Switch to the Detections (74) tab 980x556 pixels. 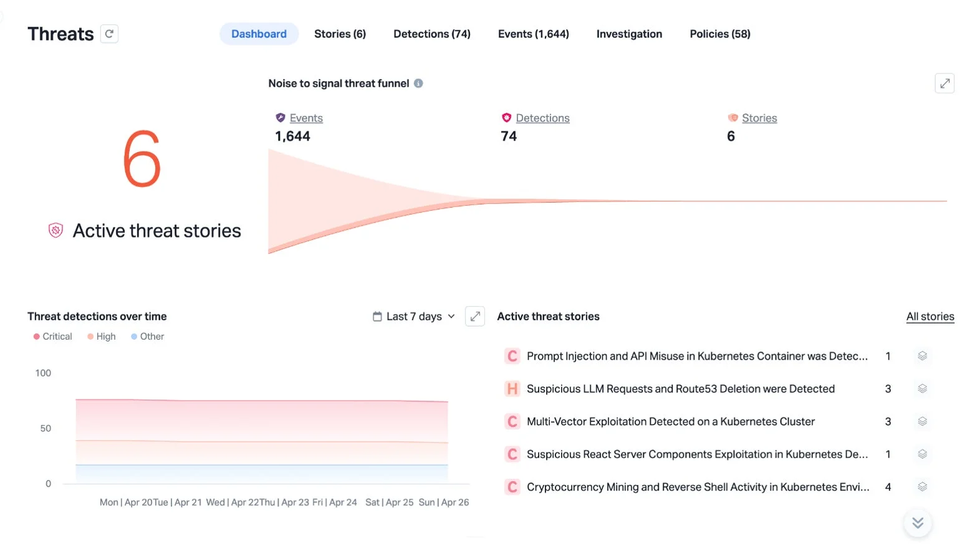tap(432, 34)
